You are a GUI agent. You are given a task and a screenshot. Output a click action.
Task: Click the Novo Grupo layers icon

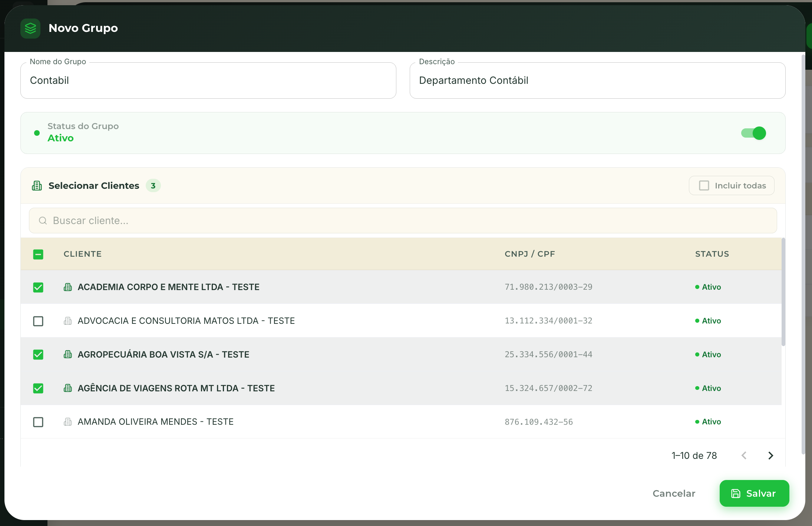pyautogui.click(x=30, y=28)
